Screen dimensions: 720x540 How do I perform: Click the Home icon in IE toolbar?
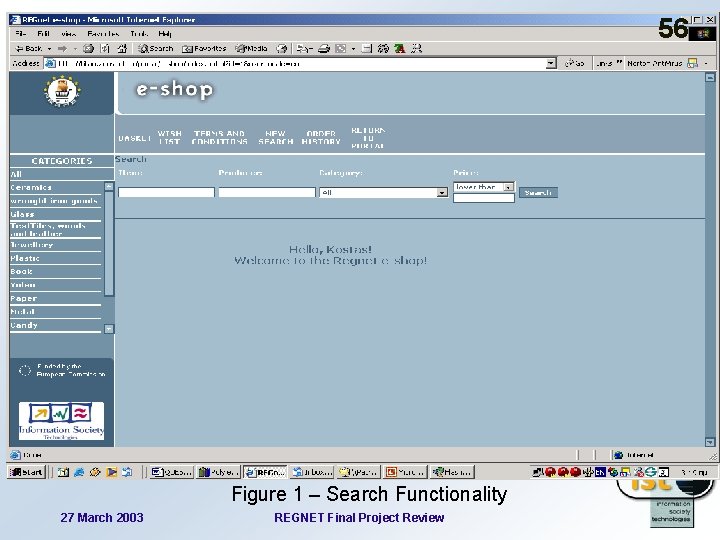(122, 48)
